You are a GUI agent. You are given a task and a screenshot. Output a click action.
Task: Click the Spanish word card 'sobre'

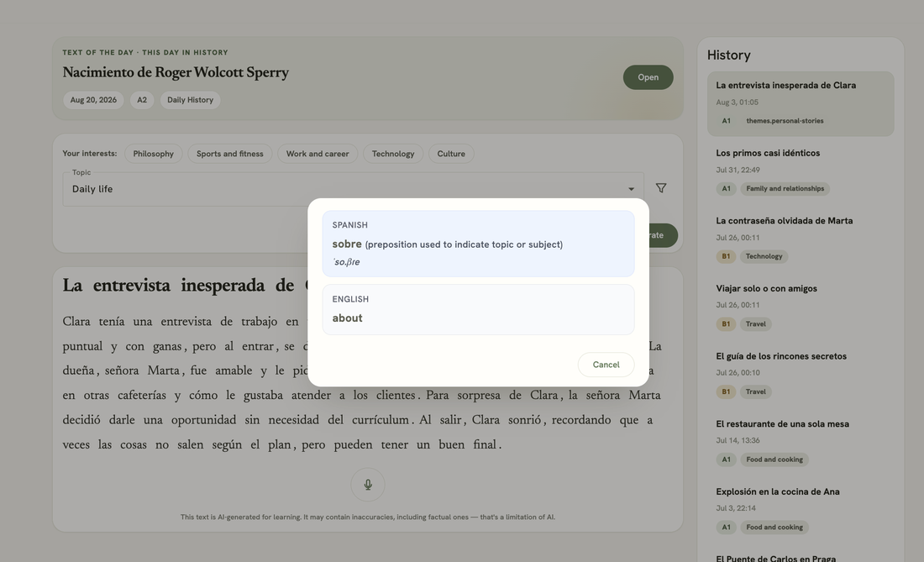478,244
